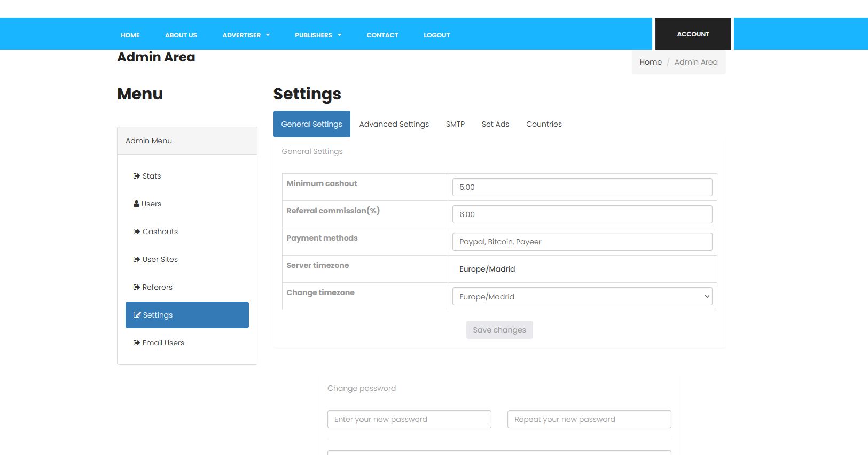The width and height of the screenshot is (868, 455).
Task: Expand the Advertiser dropdown menu
Action: 246,35
